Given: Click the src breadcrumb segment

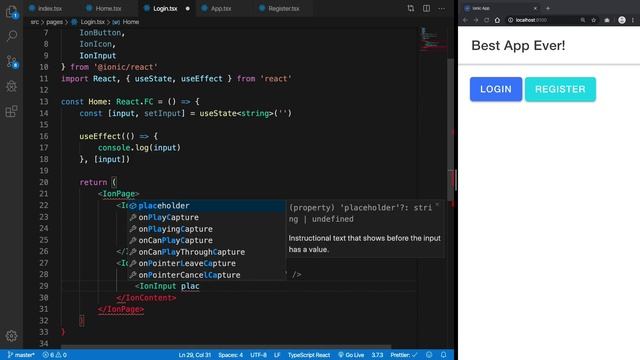Looking at the screenshot, I should click(35, 22).
